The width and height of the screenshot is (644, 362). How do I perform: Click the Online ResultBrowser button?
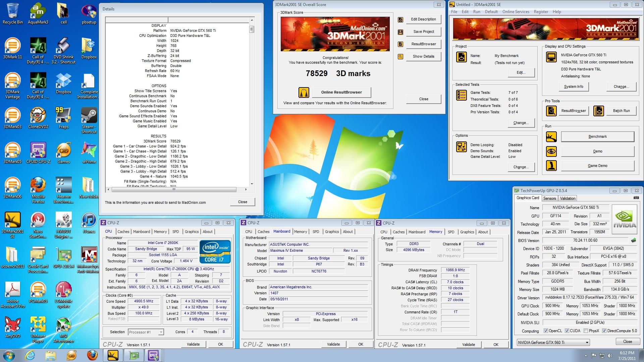341,92
